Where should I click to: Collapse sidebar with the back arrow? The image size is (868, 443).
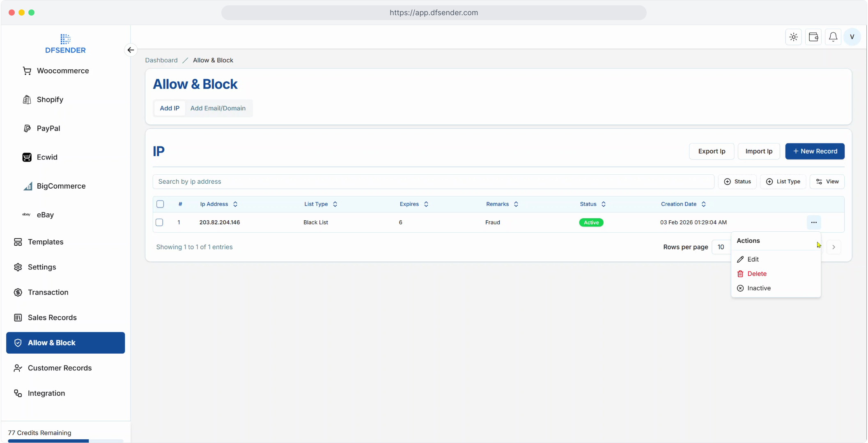tap(131, 50)
